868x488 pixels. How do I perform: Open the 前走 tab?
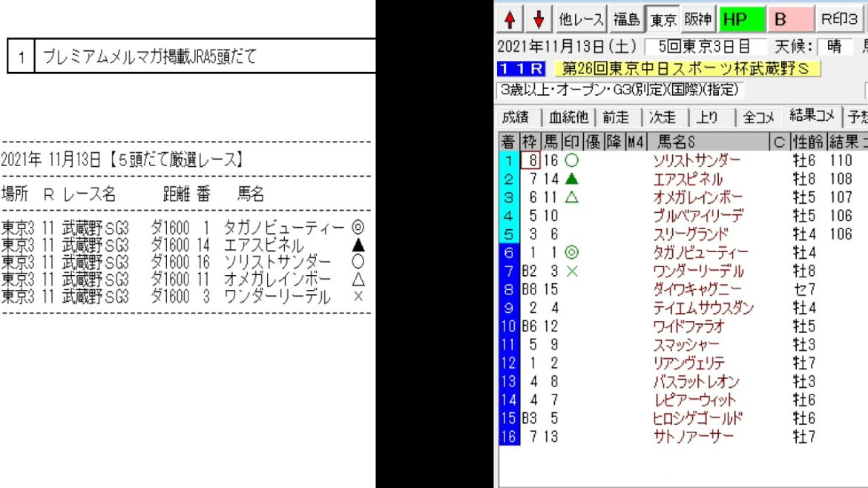tap(616, 116)
